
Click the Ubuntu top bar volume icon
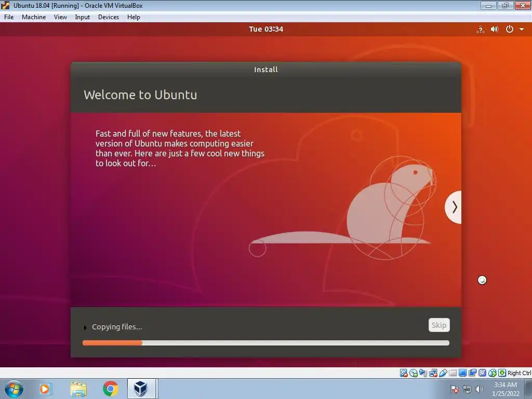point(495,29)
